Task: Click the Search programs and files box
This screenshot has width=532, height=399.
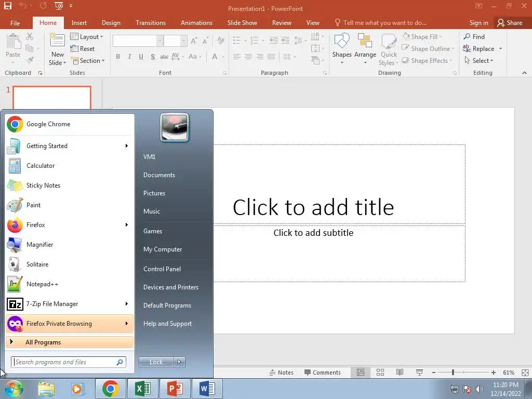Action: coord(69,362)
